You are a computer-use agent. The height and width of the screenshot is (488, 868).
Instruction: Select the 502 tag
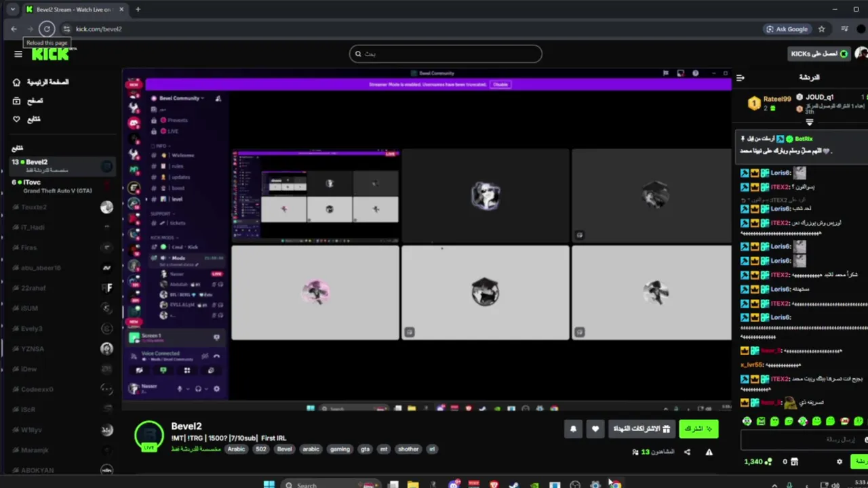(x=261, y=449)
